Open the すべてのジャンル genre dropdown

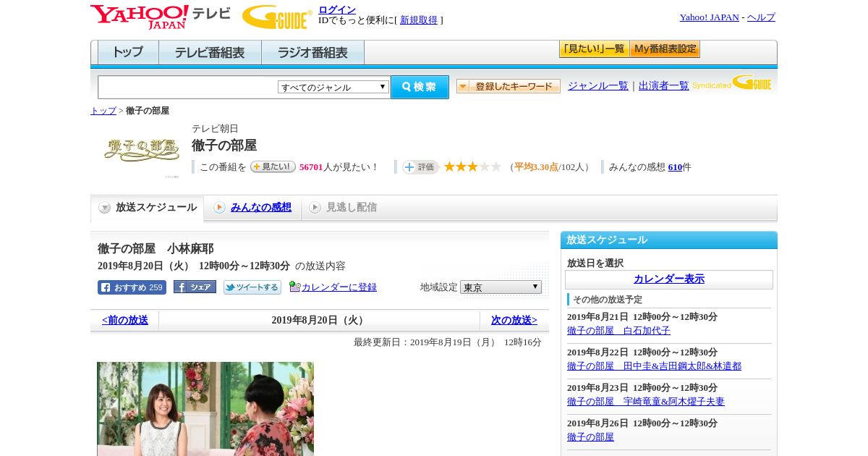point(333,87)
